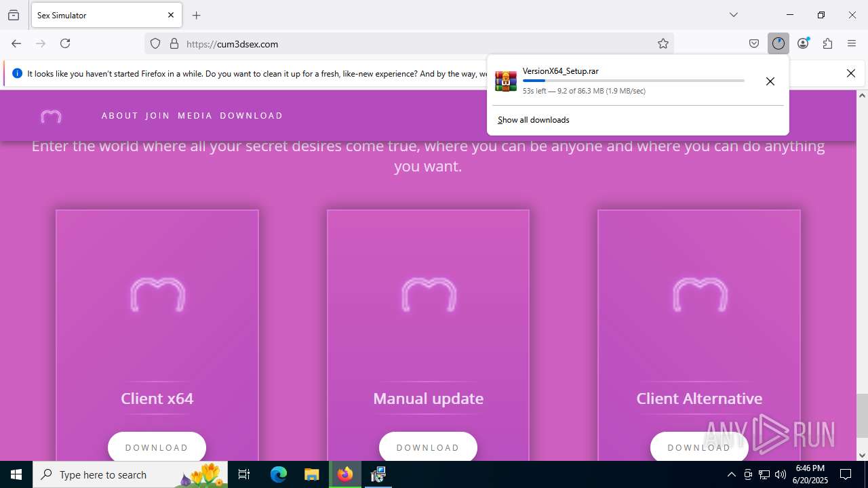868x488 pixels.
Task: Open the VersionX64_Setup.rar file icon
Action: tap(506, 81)
